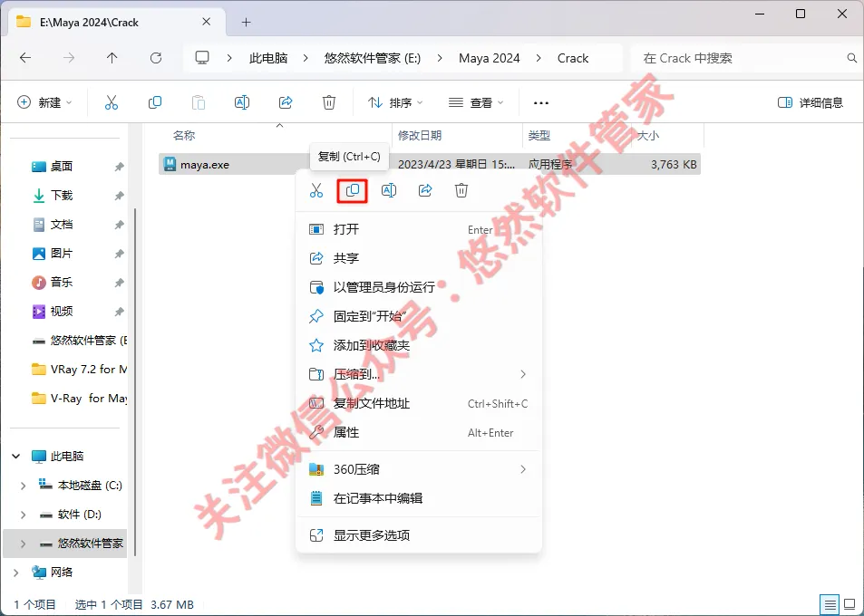Switch to details view in status bar
Viewport: 864px width, 616px height.
[x=830, y=604]
